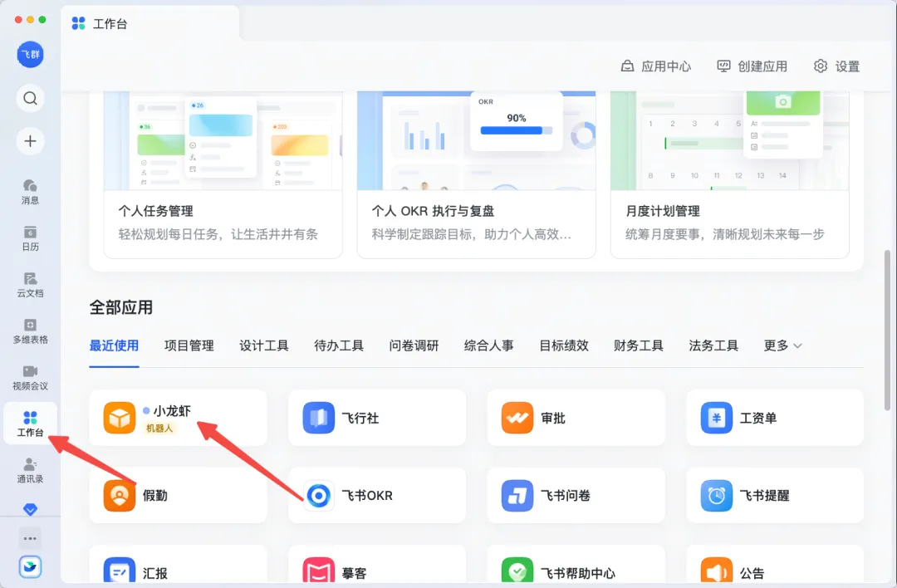
Task: Open 视频会议 in sidebar
Action: 31,377
